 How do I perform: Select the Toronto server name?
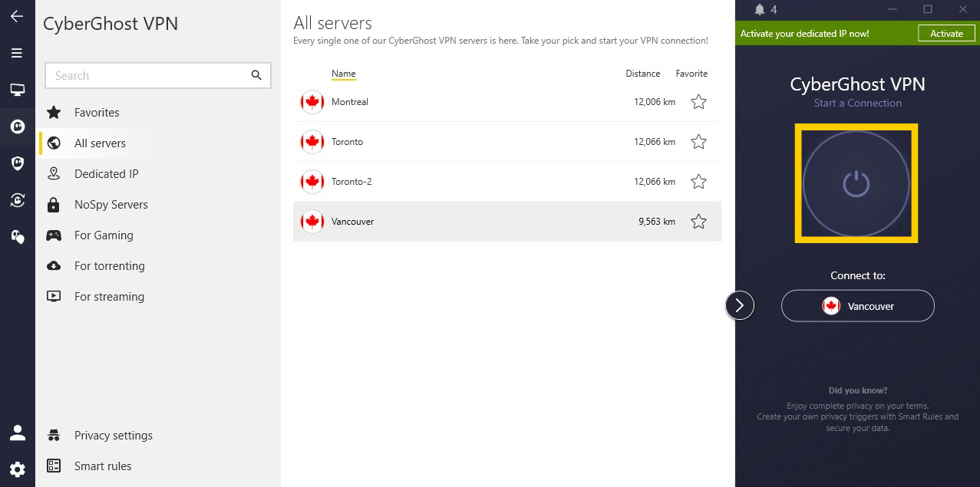pyautogui.click(x=348, y=142)
